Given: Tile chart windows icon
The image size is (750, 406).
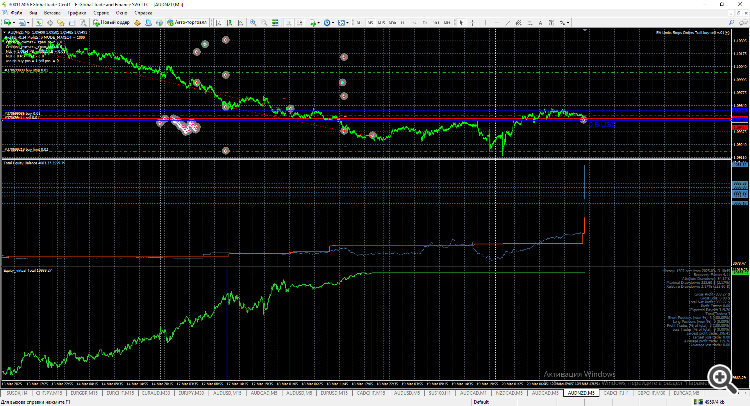Looking at the screenshot, I should coord(275,22).
